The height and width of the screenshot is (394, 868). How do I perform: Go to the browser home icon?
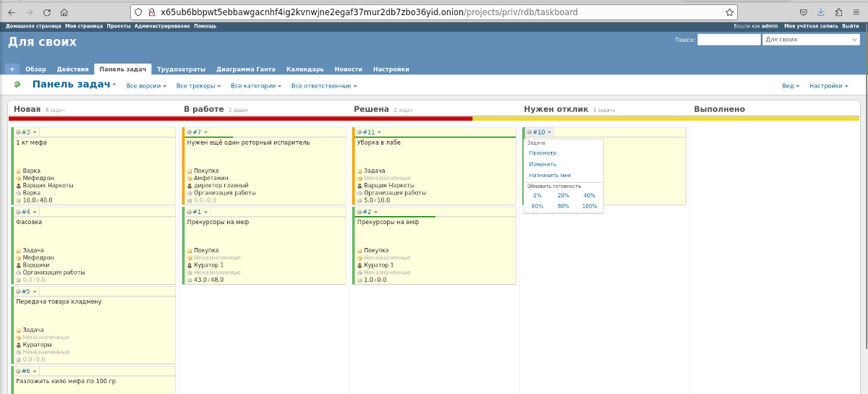coord(64,12)
